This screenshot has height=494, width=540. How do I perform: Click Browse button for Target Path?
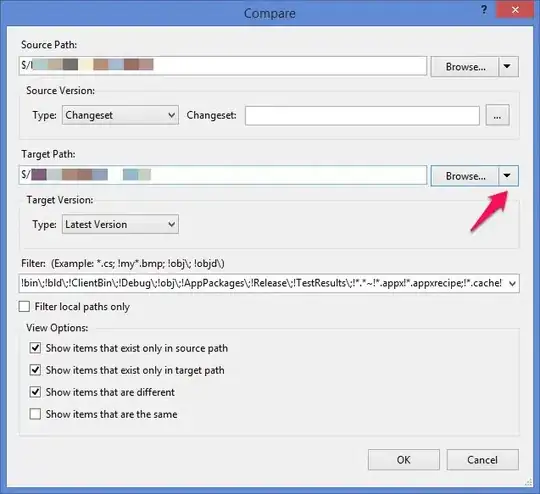465,176
